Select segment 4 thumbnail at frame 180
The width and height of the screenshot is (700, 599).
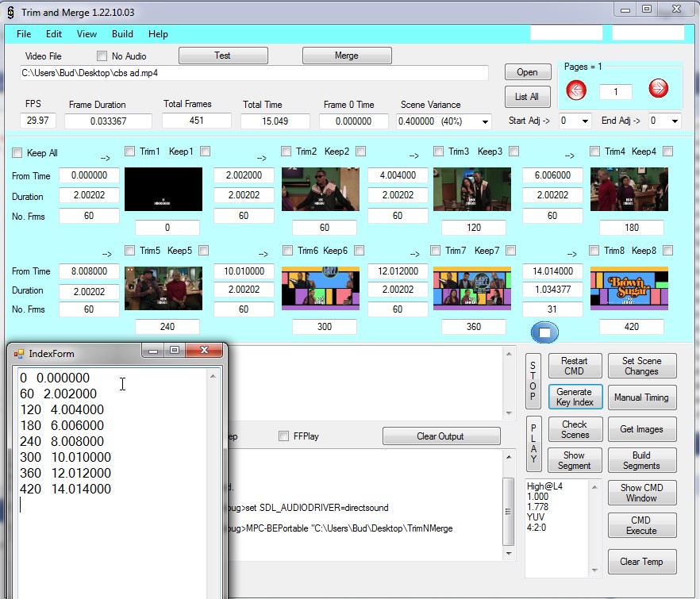click(629, 190)
